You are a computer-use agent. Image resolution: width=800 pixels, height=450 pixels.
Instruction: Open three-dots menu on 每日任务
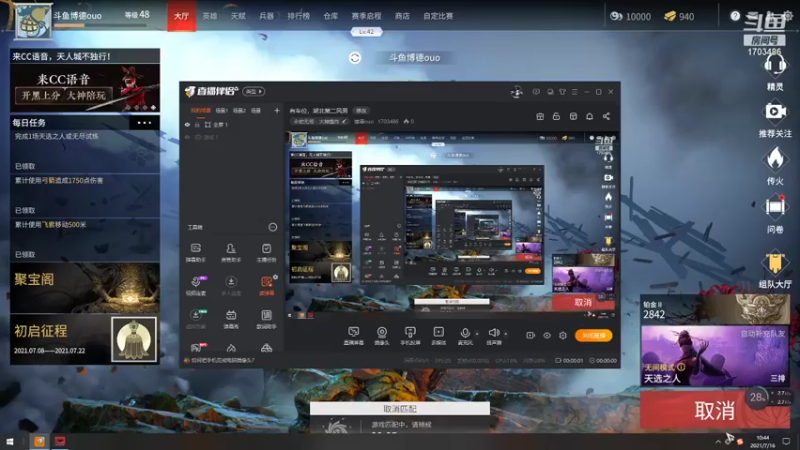click(144, 122)
